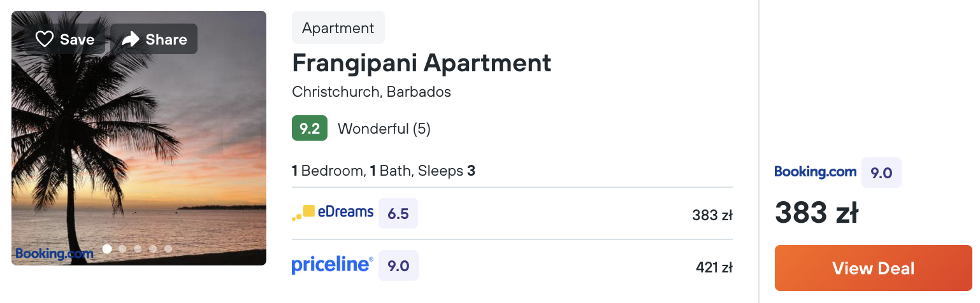
Task: Click the Booking.com watermark on photo
Action: coord(54,253)
